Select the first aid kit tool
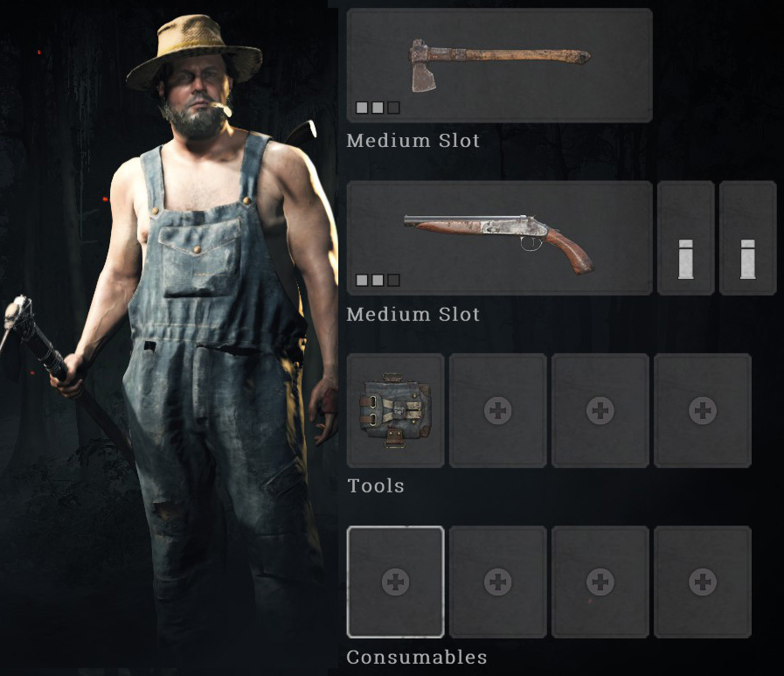 [396, 411]
